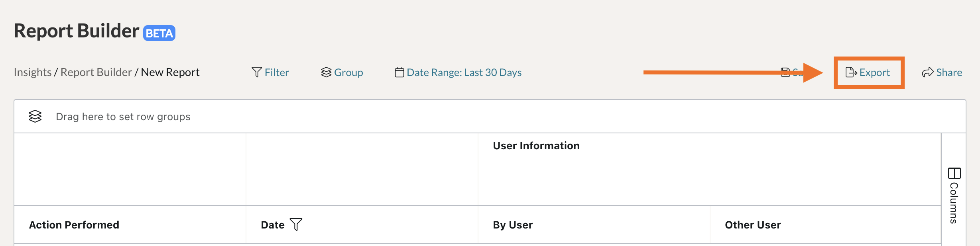This screenshot has height=246, width=980.
Task: Click the Columns panel grid icon
Action: 954,173
